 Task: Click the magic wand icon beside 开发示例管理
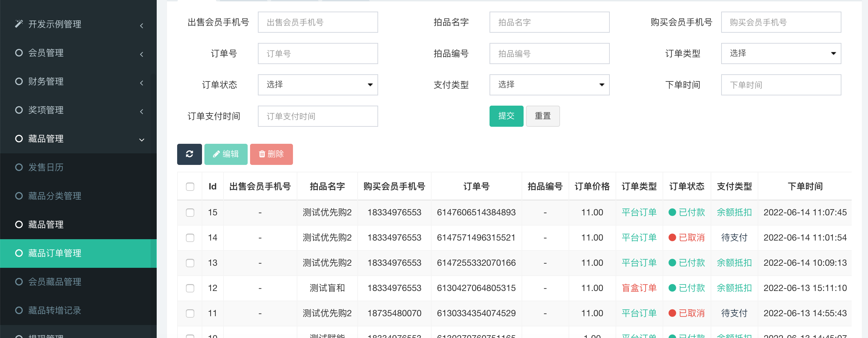pos(19,24)
